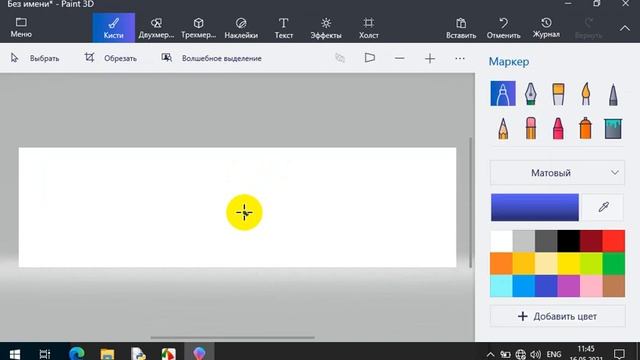Select the orange Spray can tool
Screen dimensions: 640x360
(x=585, y=128)
